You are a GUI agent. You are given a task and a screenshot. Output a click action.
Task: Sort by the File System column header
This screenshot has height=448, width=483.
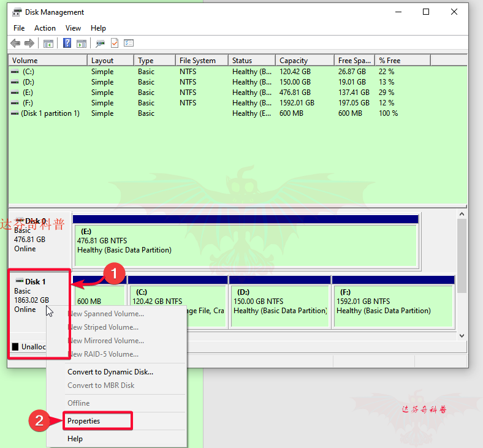point(197,61)
